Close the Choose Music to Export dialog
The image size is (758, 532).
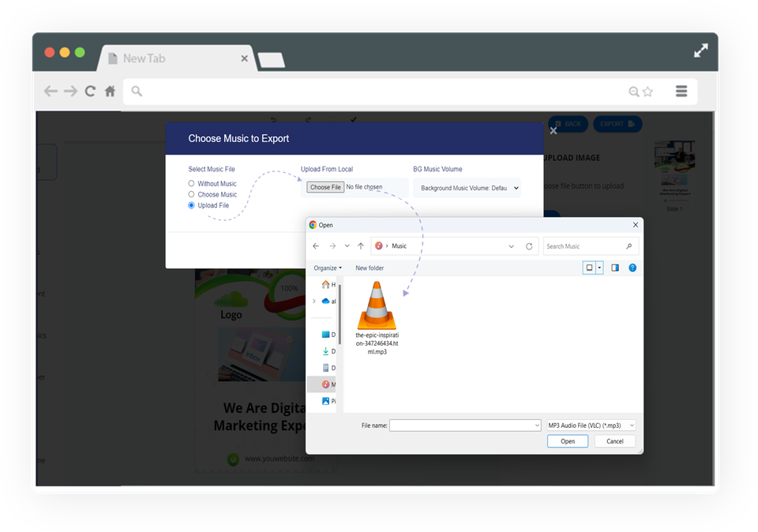pos(553,130)
